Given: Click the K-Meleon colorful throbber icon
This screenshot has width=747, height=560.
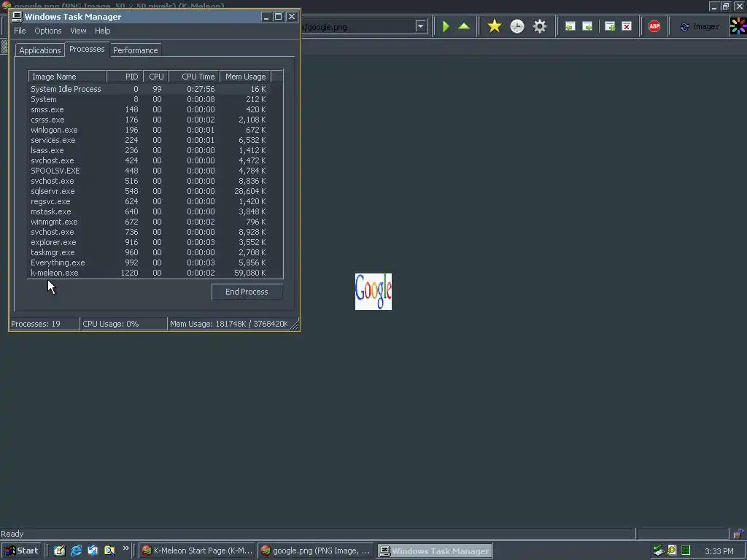Looking at the screenshot, I should pyautogui.click(x=738, y=26).
